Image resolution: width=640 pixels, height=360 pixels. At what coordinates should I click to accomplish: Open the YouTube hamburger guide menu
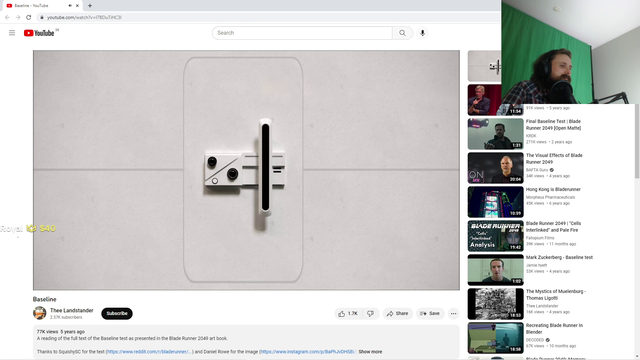(12, 33)
